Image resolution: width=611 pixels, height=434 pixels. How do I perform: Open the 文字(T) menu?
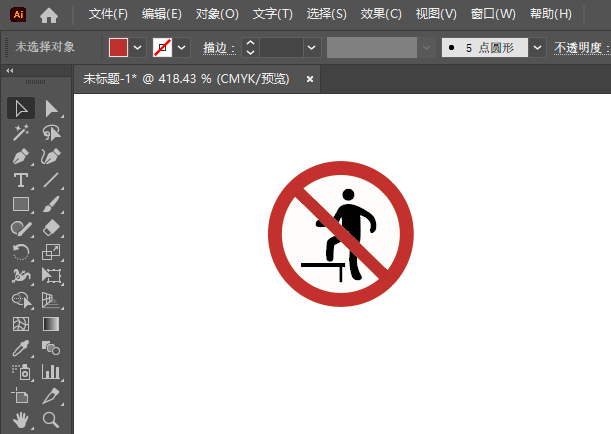(x=272, y=14)
